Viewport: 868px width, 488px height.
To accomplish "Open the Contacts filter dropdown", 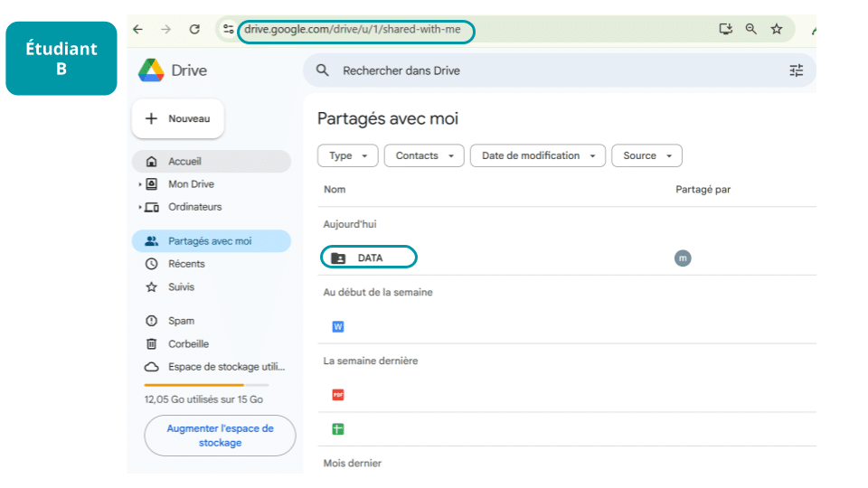I will coord(424,155).
